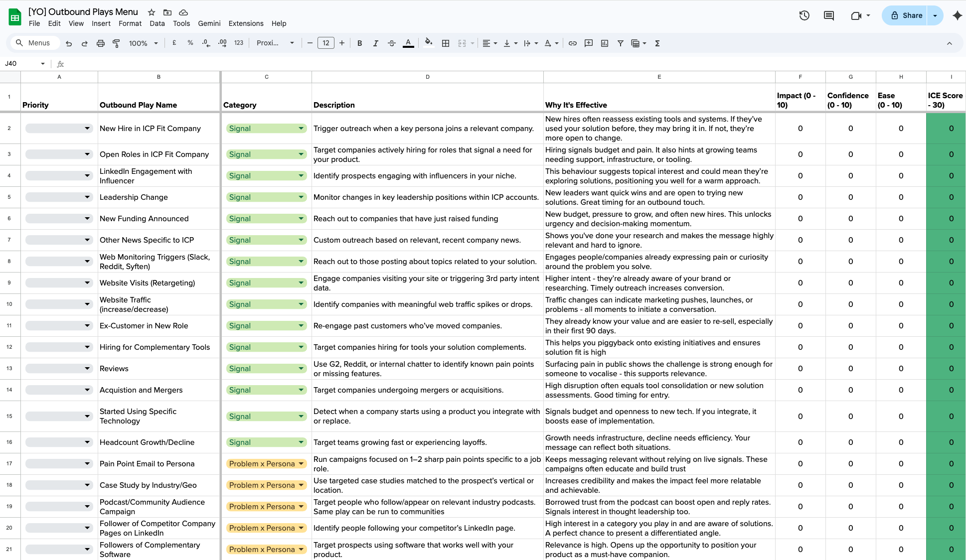Open the fill colour swatch
Screen dimensions: 966x560
(x=428, y=43)
